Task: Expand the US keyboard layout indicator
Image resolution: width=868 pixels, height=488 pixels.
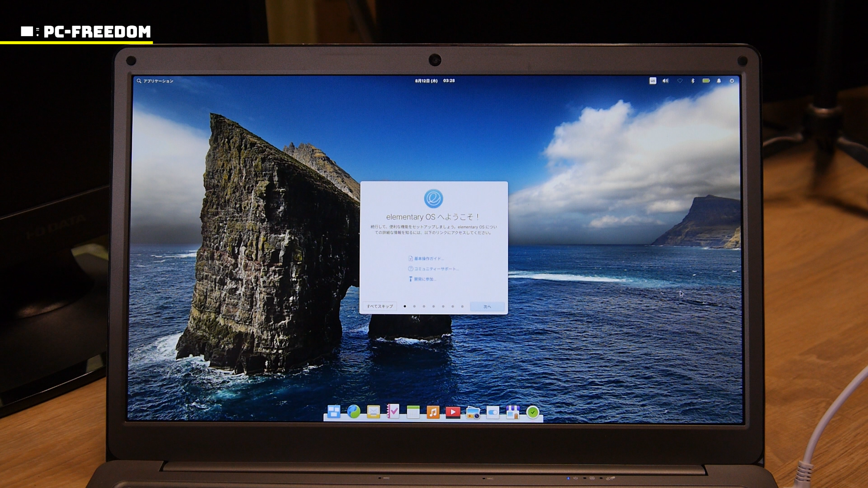Action: (652, 80)
